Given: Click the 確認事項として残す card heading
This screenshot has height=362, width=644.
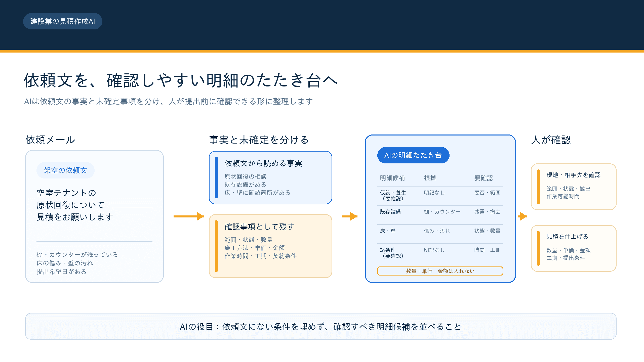Looking at the screenshot, I should pyautogui.click(x=259, y=227).
